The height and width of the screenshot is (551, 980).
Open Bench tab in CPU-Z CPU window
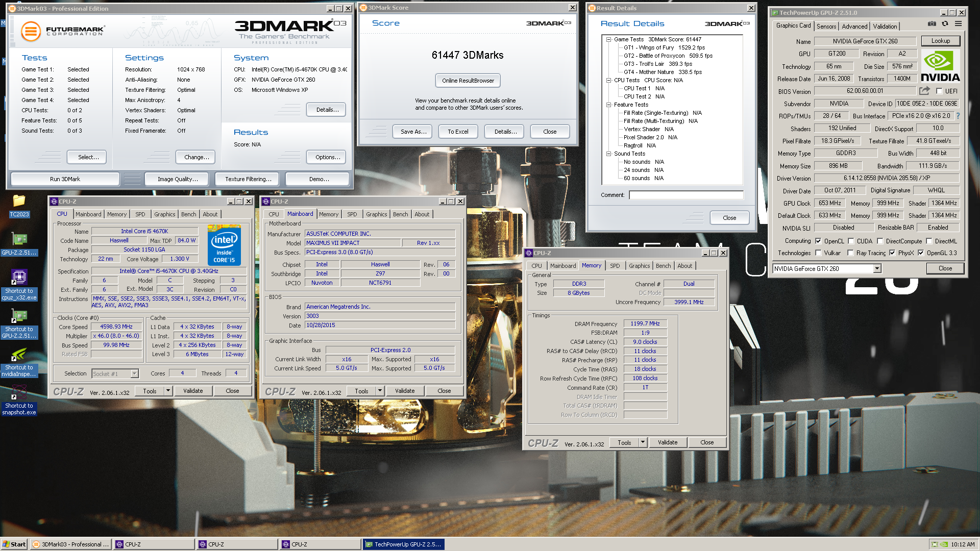188,214
